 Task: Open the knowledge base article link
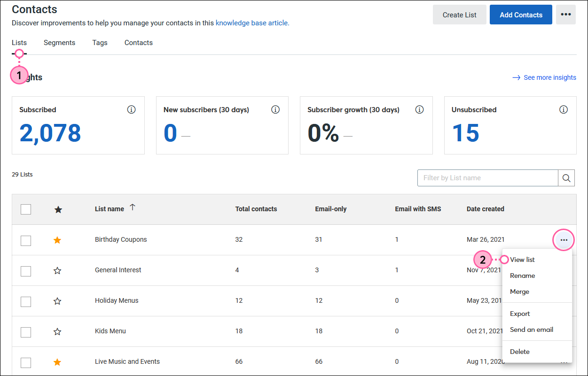(x=252, y=23)
